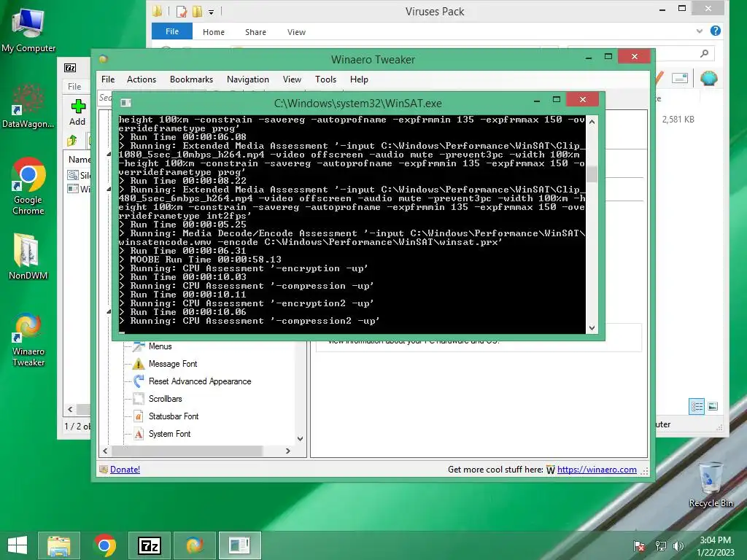Click the console scrollbar up arrow
Viewport: 747px width, 560px height.
tap(592, 122)
